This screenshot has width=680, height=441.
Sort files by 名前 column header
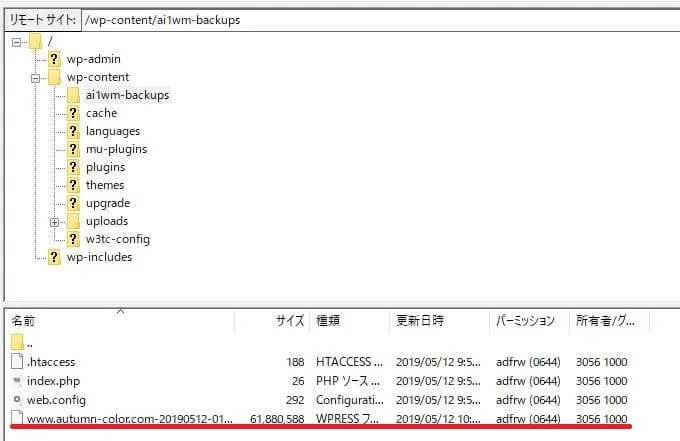click(24, 321)
